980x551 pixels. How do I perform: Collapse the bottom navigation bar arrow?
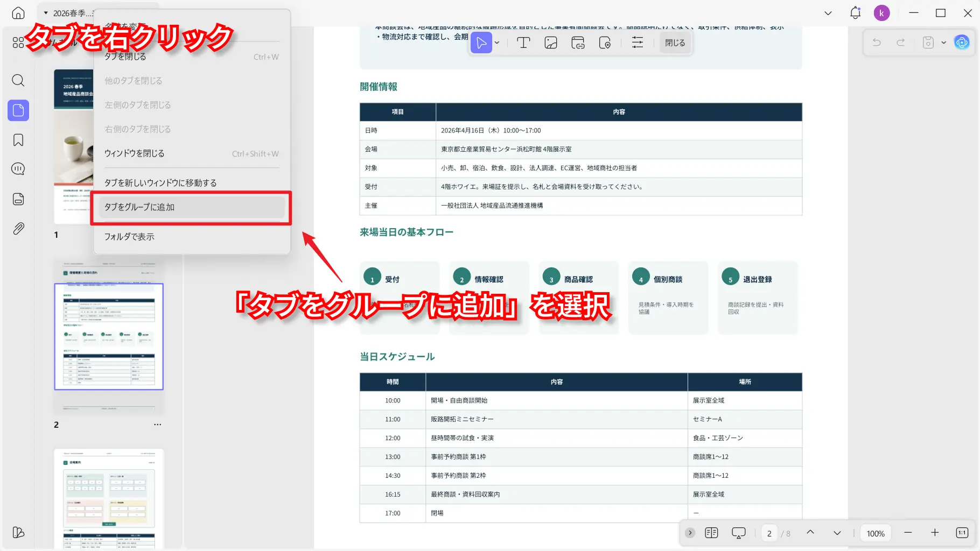tap(690, 533)
